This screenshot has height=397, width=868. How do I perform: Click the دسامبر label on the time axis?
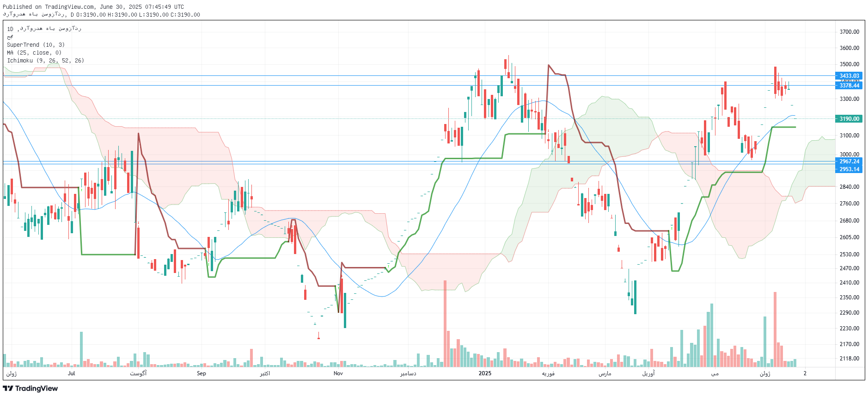(408, 373)
